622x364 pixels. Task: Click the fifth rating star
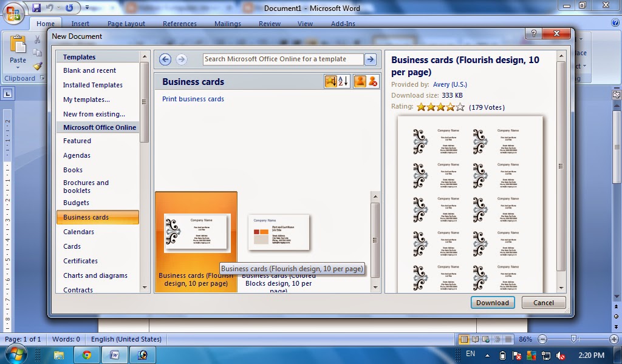click(460, 107)
